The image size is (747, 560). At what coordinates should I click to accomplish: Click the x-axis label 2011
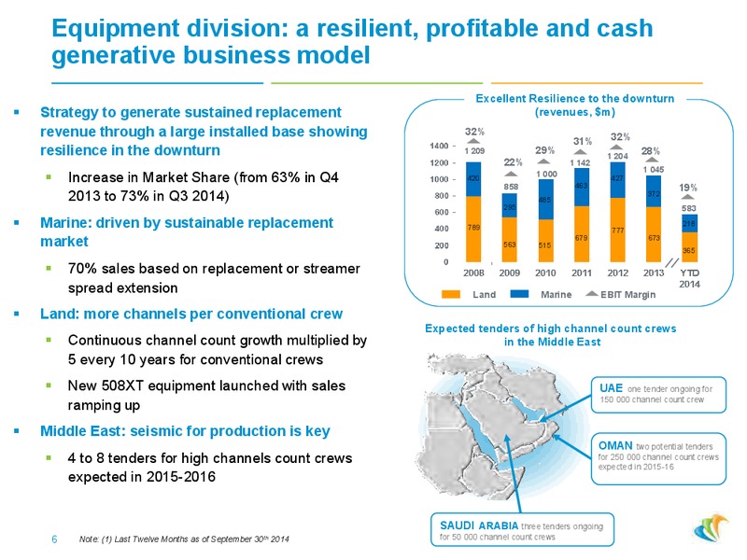(581, 273)
